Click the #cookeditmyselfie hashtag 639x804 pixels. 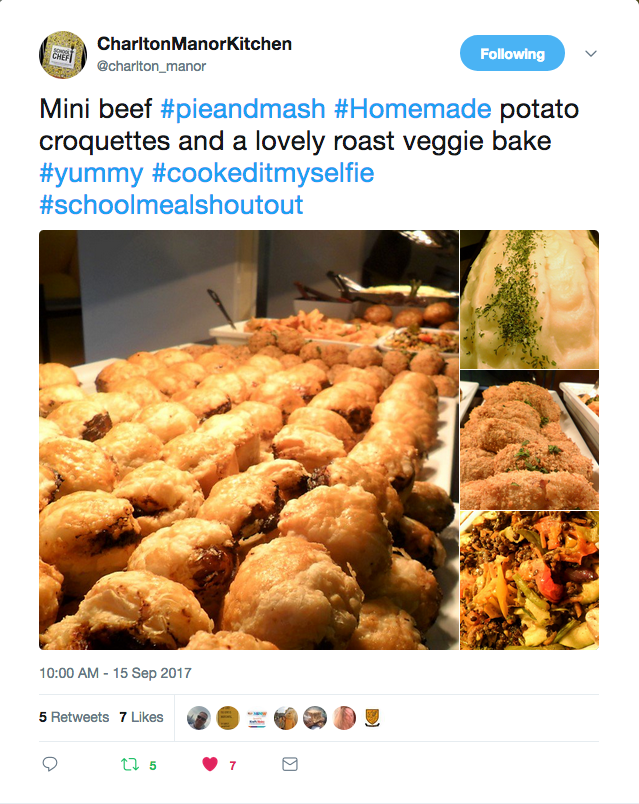pyautogui.click(x=262, y=173)
